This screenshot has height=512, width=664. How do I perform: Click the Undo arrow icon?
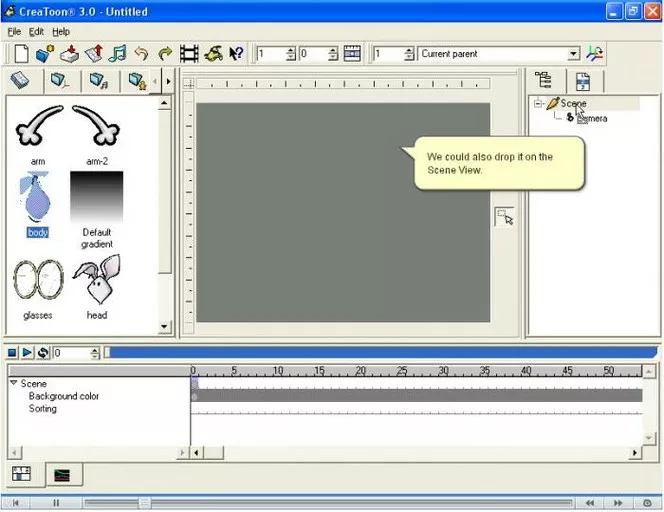tap(141, 54)
